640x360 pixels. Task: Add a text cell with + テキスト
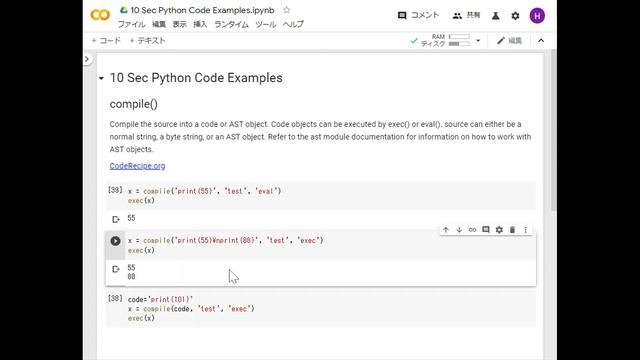(147, 40)
